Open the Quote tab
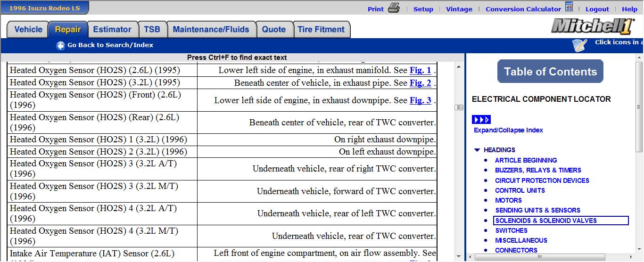The width and height of the screenshot is (644, 262). 274,29
